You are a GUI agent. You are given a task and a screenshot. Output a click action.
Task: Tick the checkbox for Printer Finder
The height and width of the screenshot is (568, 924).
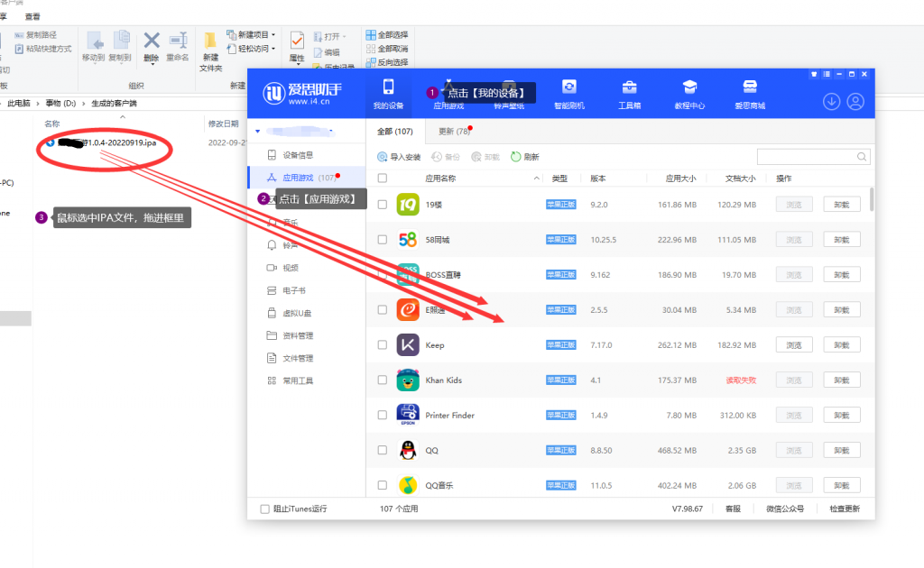(383, 415)
